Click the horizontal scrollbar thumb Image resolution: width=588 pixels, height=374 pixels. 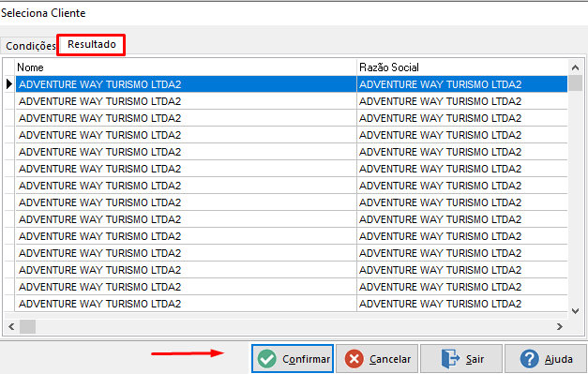tap(27, 327)
